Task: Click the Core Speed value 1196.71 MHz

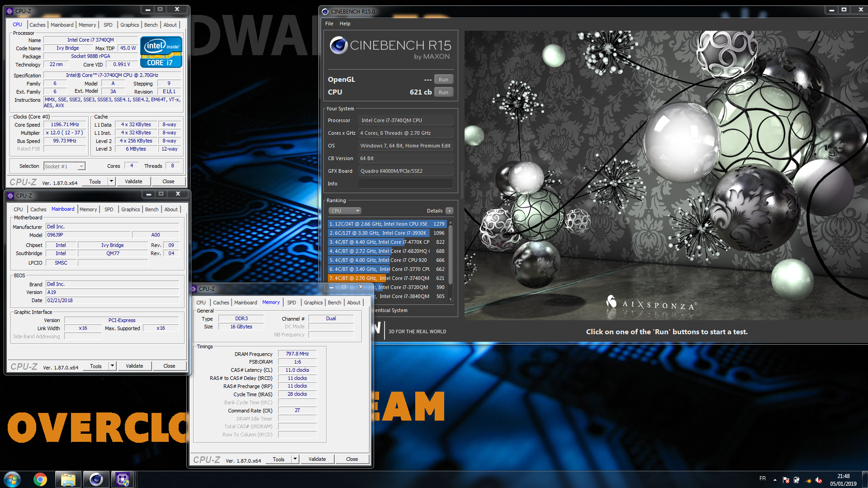Action: [x=65, y=124]
